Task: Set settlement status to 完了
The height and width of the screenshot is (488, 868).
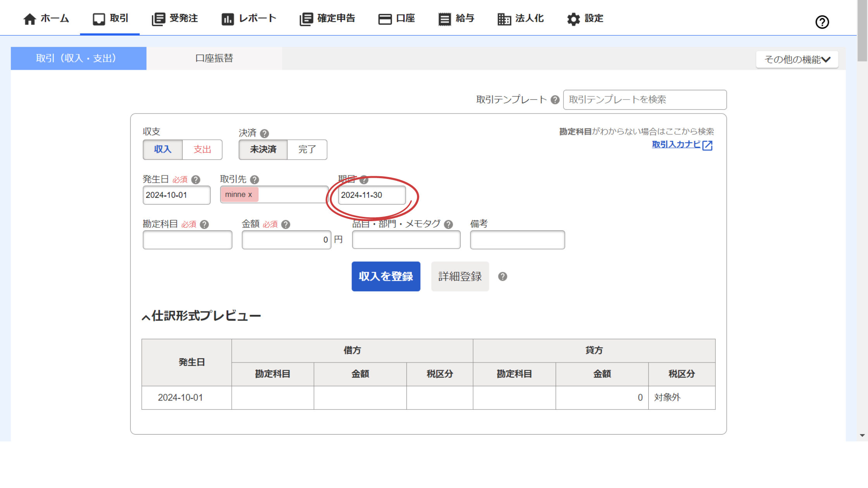Action: pyautogui.click(x=307, y=149)
